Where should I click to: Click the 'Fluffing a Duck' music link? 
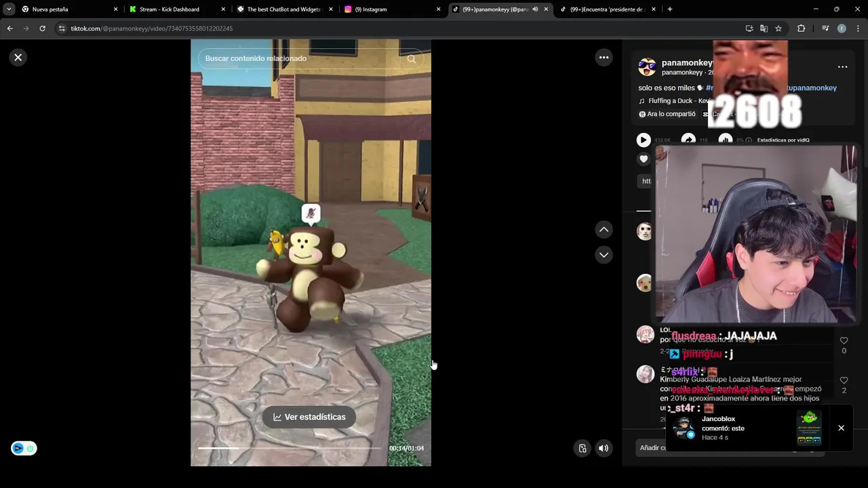tap(677, 101)
